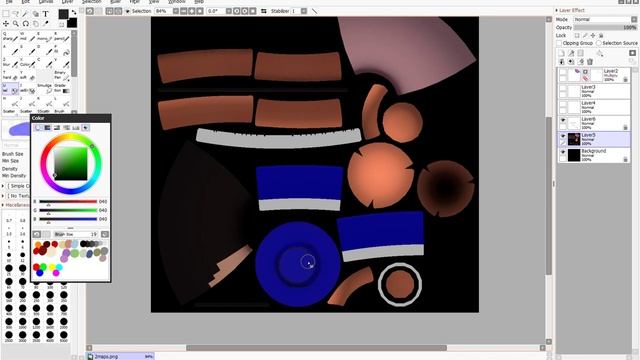Toggle the lock all padlock icon
Image resolution: width=640 pixels, height=360 pixels.
pyautogui.click(x=601, y=36)
